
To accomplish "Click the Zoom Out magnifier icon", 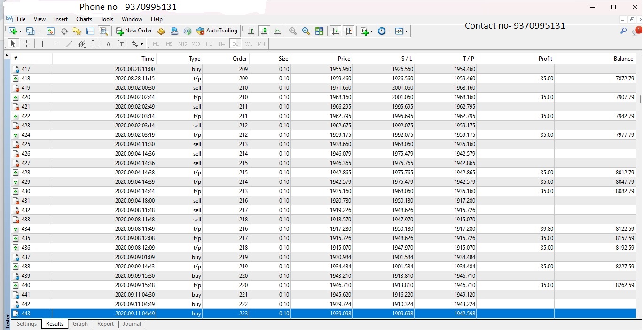I will [x=306, y=31].
